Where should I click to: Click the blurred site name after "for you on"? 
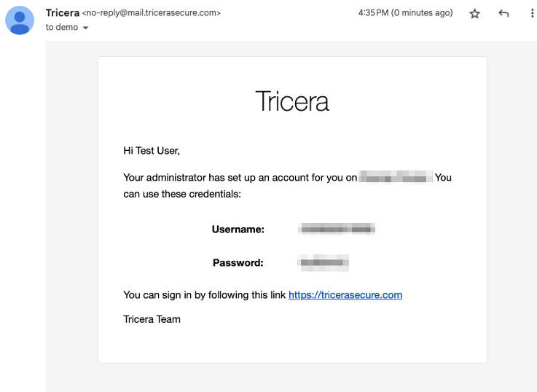396,178
